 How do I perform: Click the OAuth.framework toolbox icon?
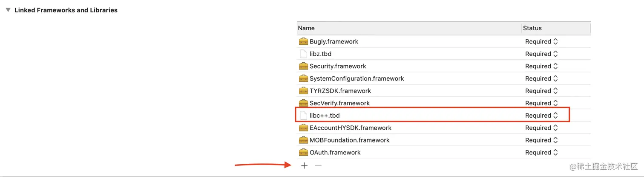303,153
